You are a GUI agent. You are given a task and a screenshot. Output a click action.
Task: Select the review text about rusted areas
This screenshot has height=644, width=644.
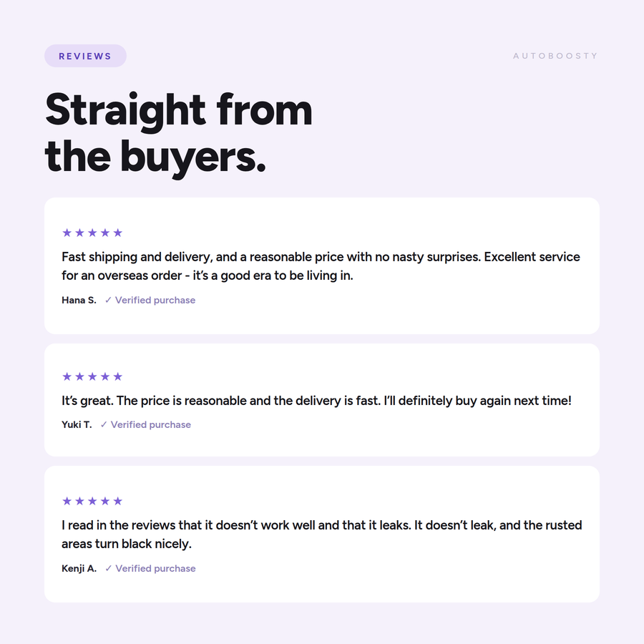[x=321, y=535]
